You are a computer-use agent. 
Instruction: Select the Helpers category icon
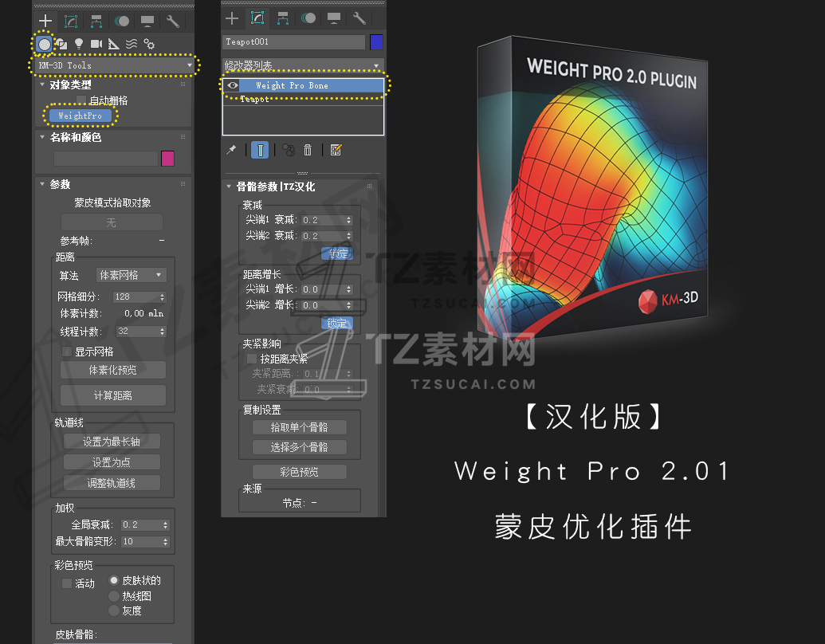114,44
